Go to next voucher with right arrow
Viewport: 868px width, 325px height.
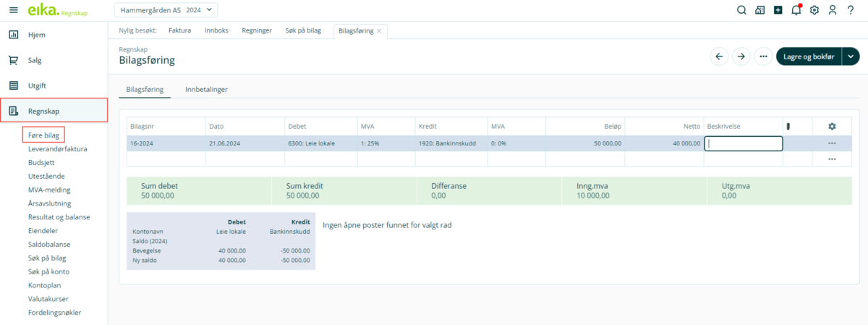tap(741, 56)
